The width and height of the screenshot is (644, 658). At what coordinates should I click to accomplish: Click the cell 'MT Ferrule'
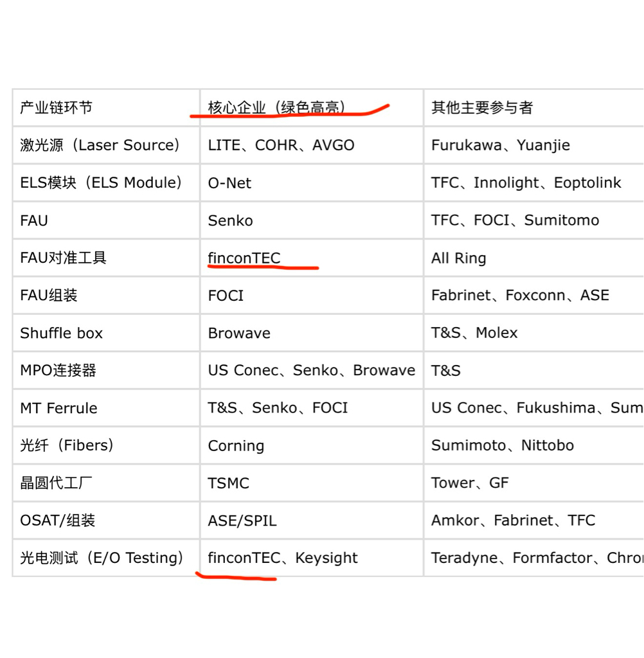106,407
